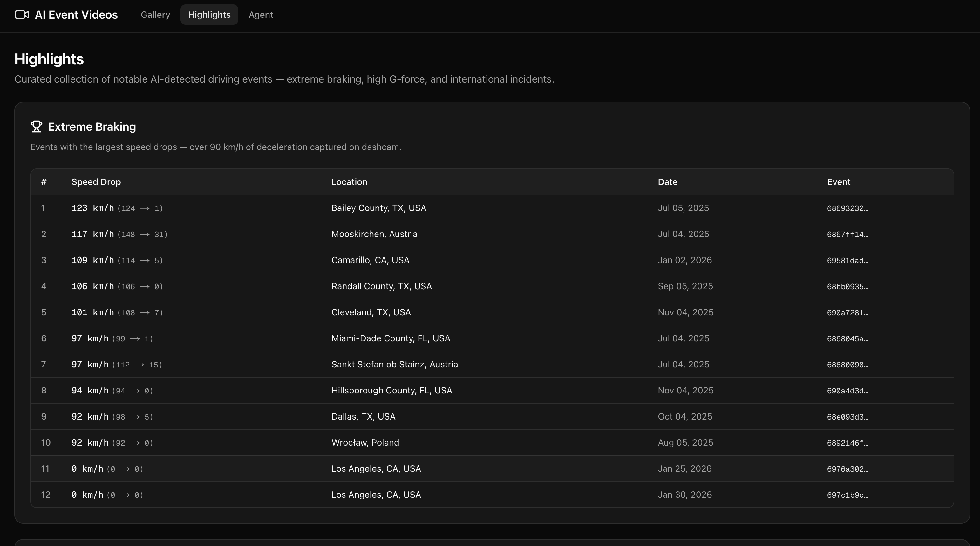Open event 69581dad in Camarillo row
This screenshot has width=980, height=546.
pyautogui.click(x=847, y=261)
